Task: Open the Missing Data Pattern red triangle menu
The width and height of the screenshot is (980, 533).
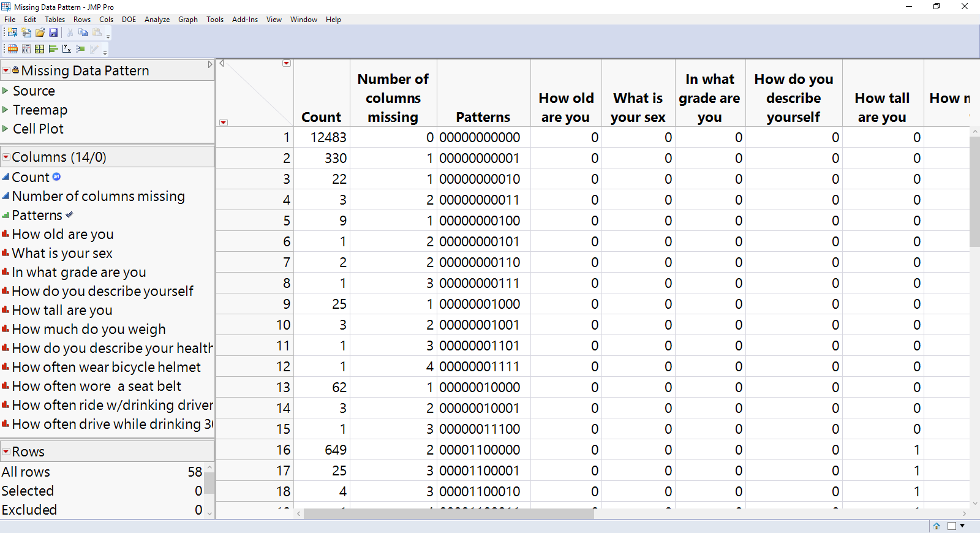Action: pyautogui.click(x=6, y=71)
